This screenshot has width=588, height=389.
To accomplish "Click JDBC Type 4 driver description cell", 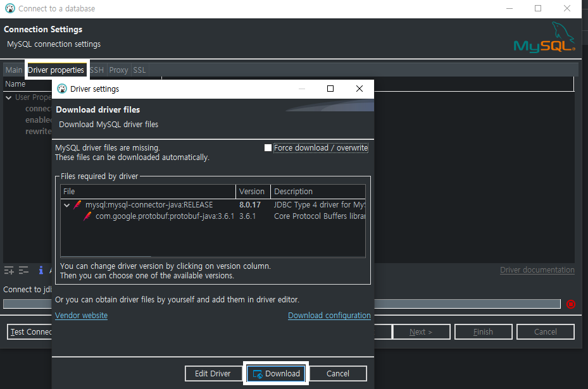I will [319, 204].
